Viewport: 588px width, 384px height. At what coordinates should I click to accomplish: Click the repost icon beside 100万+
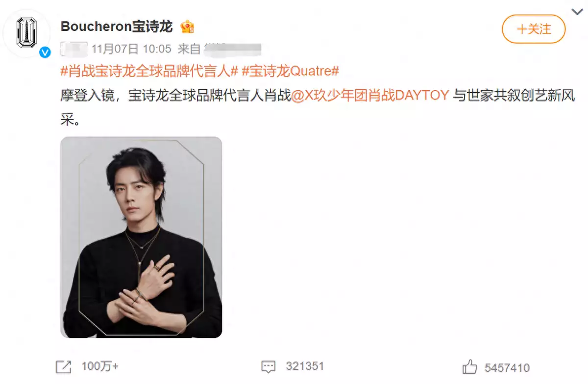[x=64, y=366]
